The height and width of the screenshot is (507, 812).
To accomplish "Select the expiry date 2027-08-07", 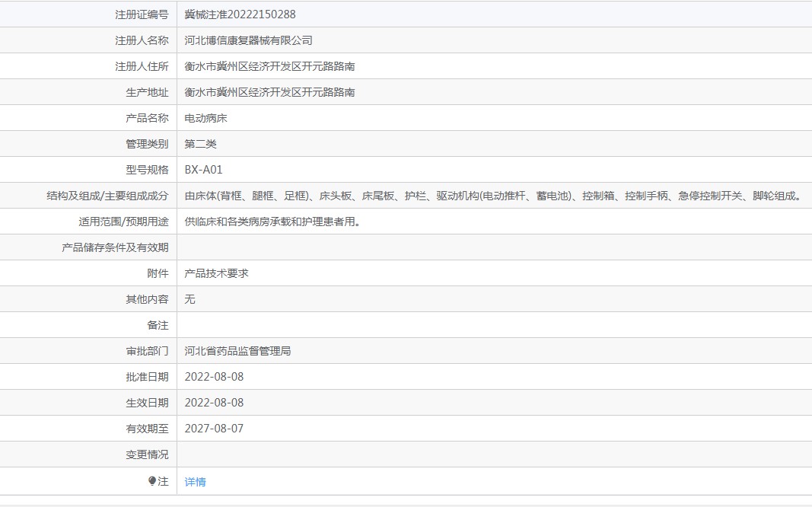I will coord(214,429).
